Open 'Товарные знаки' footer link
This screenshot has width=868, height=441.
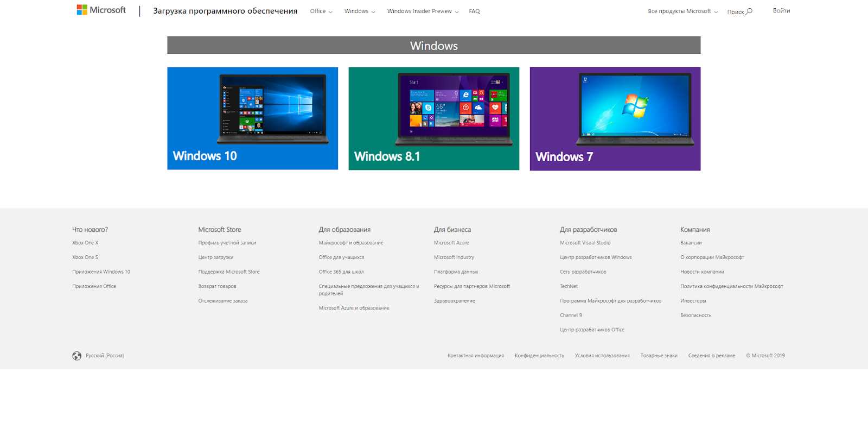click(659, 356)
